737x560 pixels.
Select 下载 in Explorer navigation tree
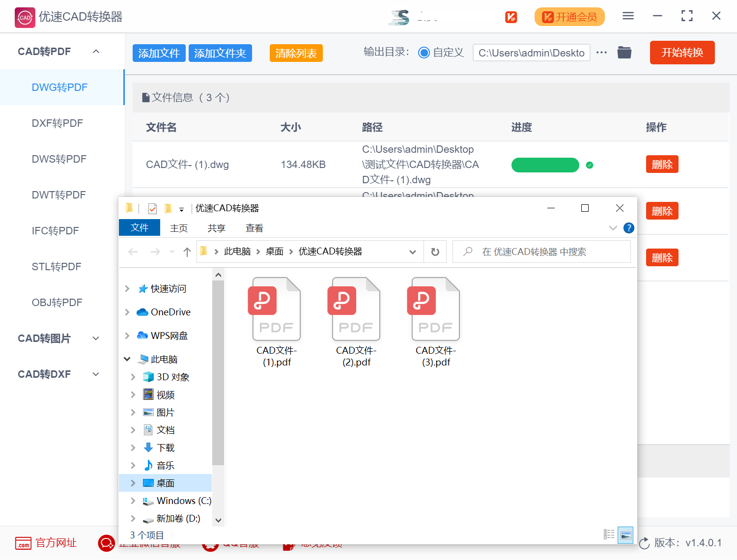166,448
